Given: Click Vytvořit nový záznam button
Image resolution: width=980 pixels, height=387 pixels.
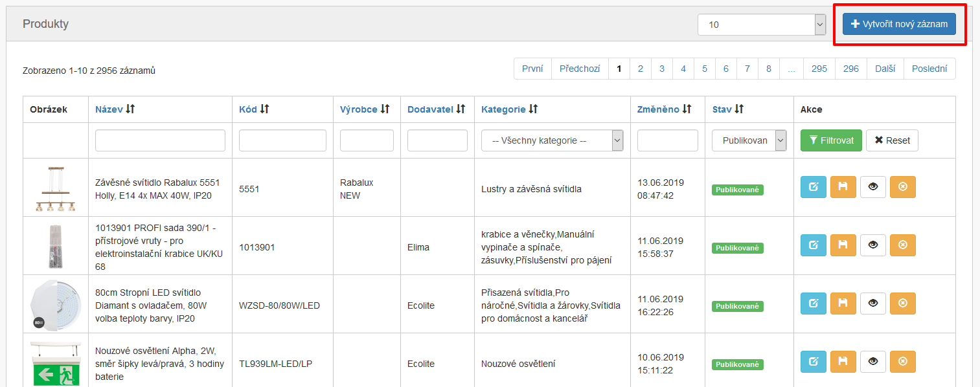Looking at the screenshot, I should [x=899, y=25].
